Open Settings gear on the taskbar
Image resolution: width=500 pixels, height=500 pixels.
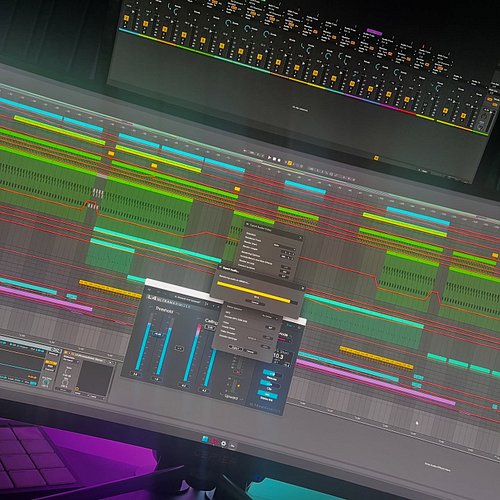(x=224, y=444)
